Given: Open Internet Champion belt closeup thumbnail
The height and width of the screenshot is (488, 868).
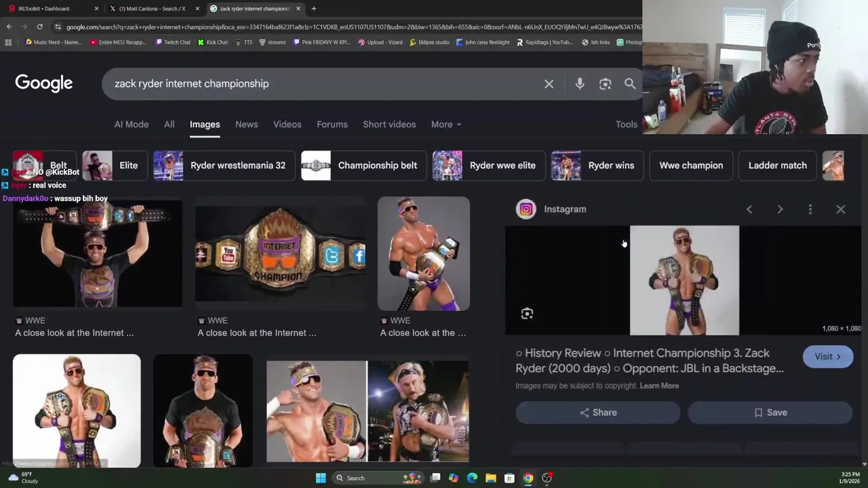Looking at the screenshot, I should tap(280, 254).
